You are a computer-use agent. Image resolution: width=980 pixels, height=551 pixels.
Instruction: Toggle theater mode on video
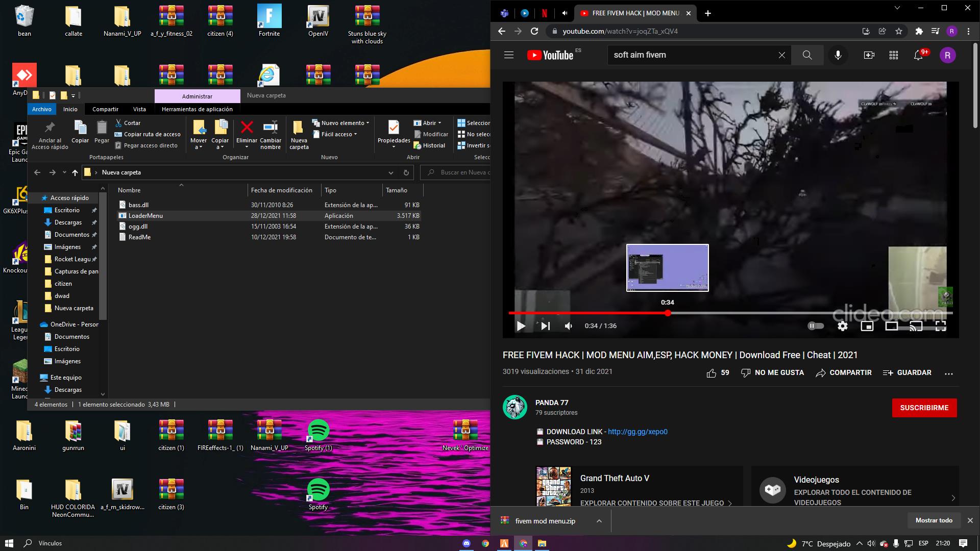pos(891,326)
